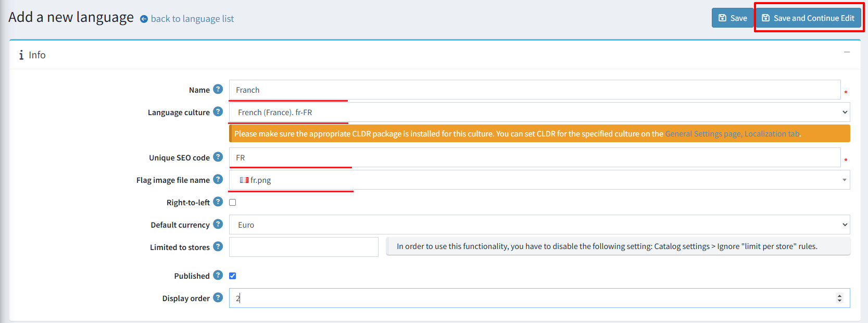The height and width of the screenshot is (323, 868).
Task: Collapse the Info panel
Action: 847,52
